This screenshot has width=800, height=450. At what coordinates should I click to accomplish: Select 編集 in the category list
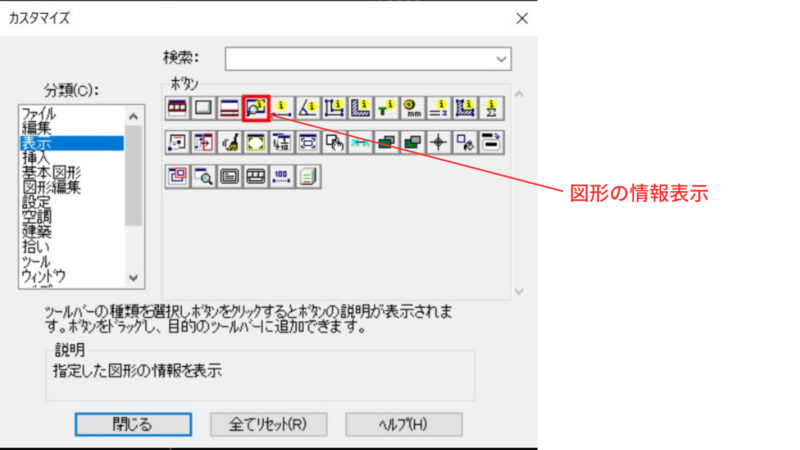(71, 128)
